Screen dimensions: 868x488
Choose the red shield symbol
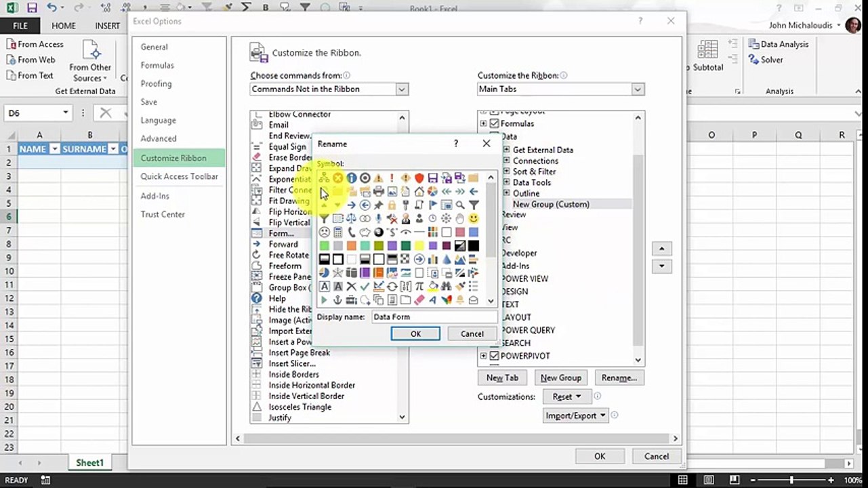[x=419, y=178]
